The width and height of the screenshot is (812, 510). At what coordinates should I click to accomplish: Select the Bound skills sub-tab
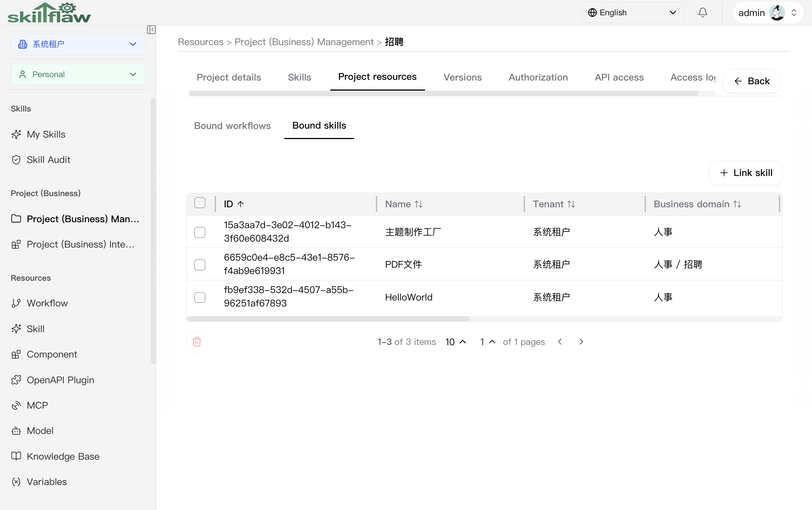point(319,126)
